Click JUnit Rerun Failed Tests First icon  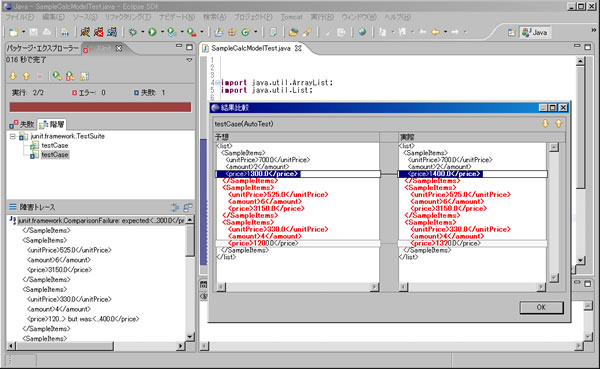70,76
